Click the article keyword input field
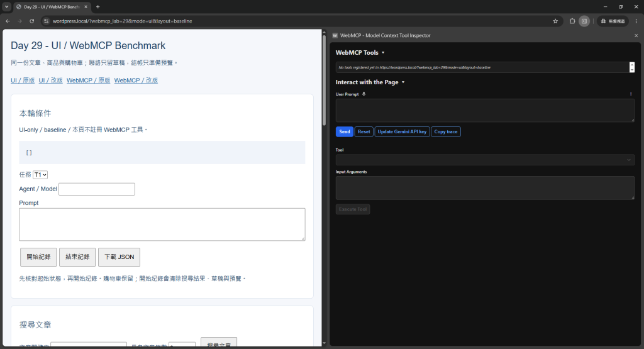 pyautogui.click(x=89, y=345)
